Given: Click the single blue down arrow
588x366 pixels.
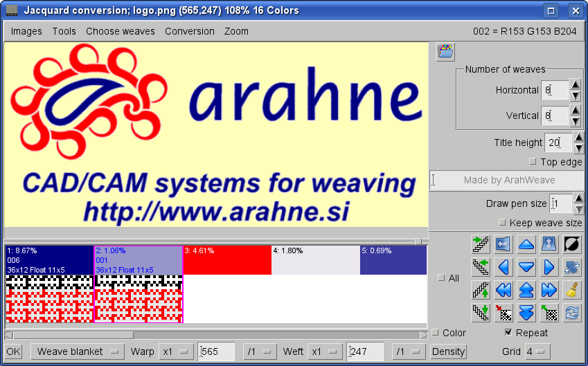Looking at the screenshot, I should 526,267.
